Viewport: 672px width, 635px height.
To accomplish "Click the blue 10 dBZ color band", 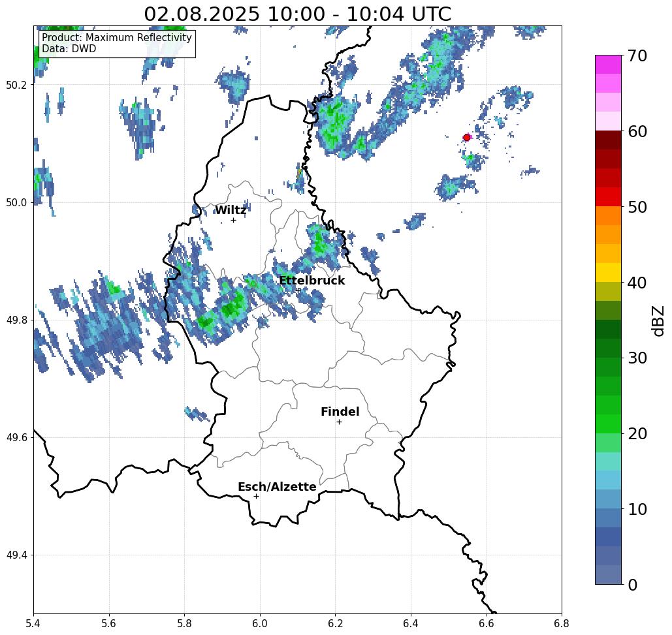I will pos(608,499).
